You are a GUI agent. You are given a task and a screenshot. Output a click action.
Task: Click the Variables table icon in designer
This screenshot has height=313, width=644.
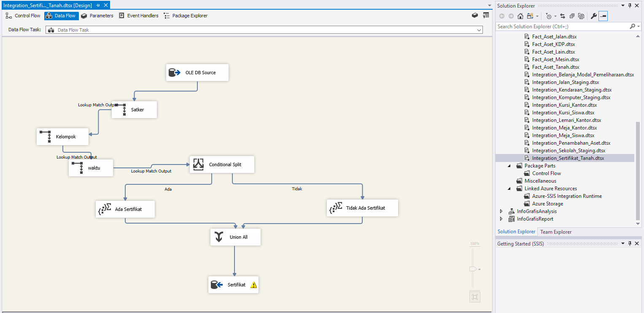(x=486, y=15)
